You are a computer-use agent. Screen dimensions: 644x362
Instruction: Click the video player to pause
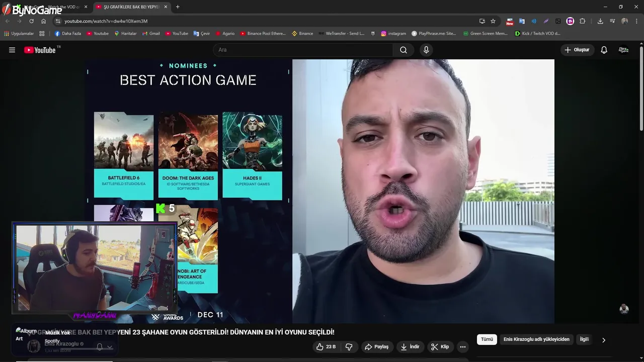click(320, 191)
